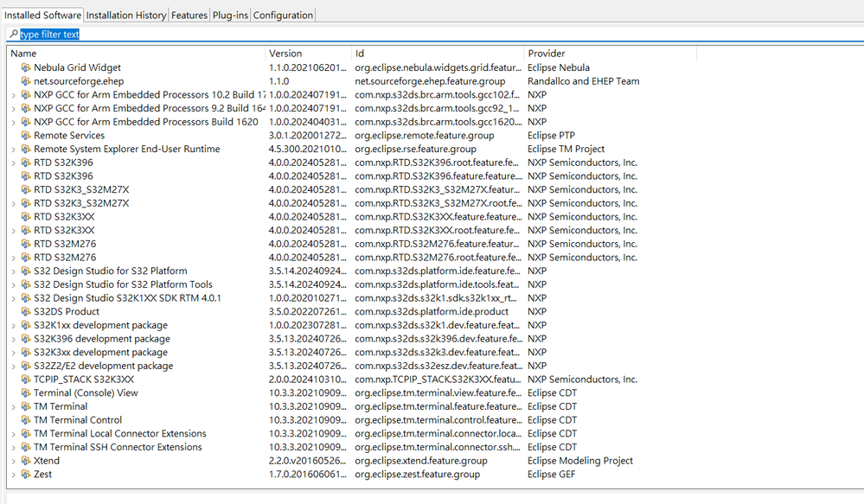
Task: Click the filter search magnifier icon
Action: click(13, 35)
